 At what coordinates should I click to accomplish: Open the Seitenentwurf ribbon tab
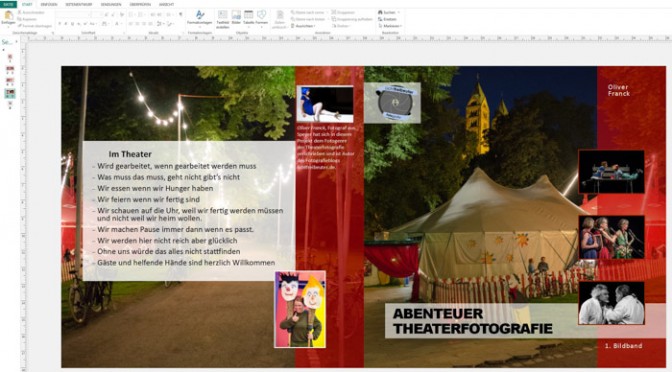(79, 4)
